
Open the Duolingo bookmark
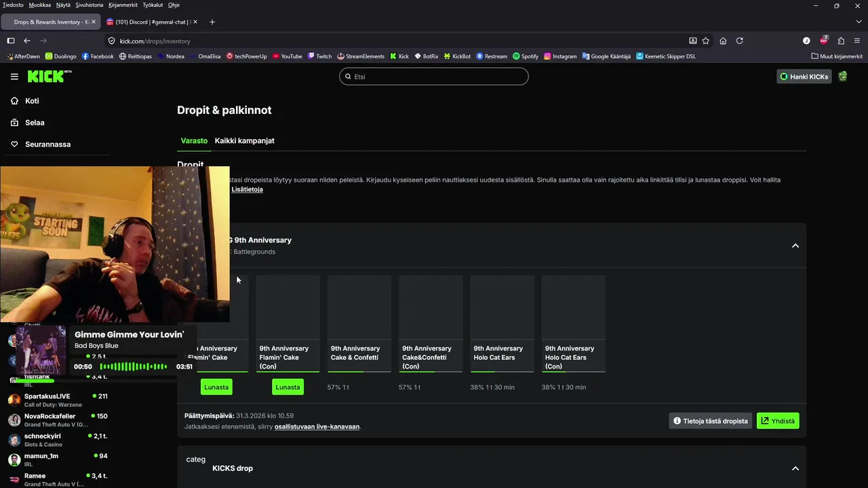tap(61, 56)
